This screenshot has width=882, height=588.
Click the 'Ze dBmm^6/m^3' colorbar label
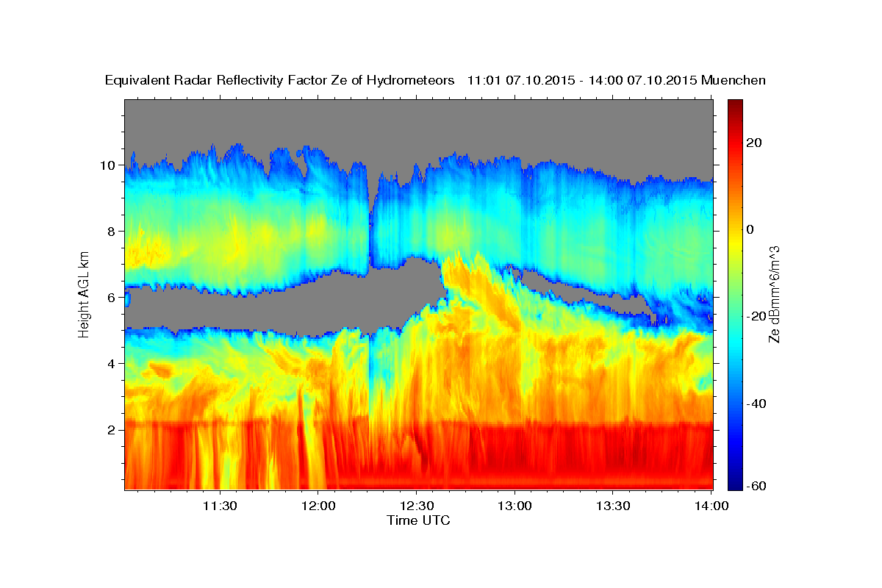click(773, 294)
